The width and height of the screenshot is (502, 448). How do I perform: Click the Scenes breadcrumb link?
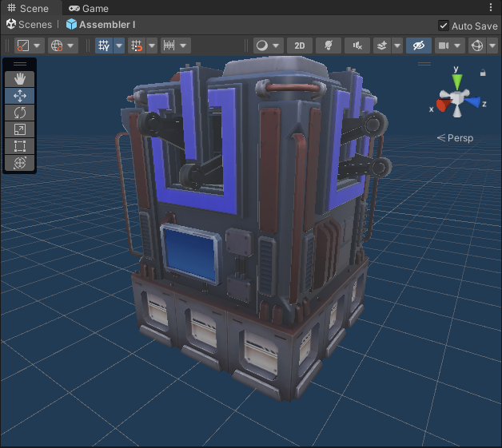[29, 25]
